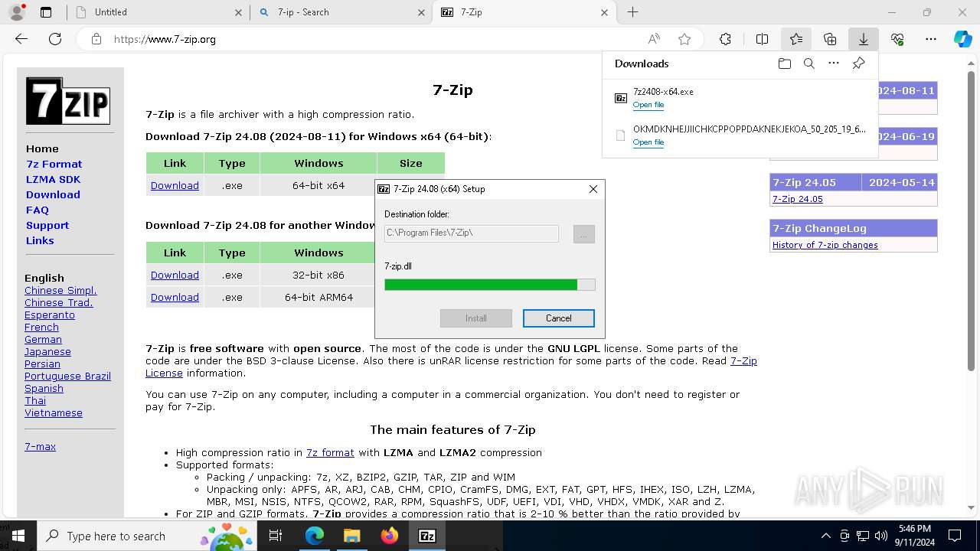The width and height of the screenshot is (980, 551).
Task: Click the Windows taskbar search box
Action: point(148,536)
